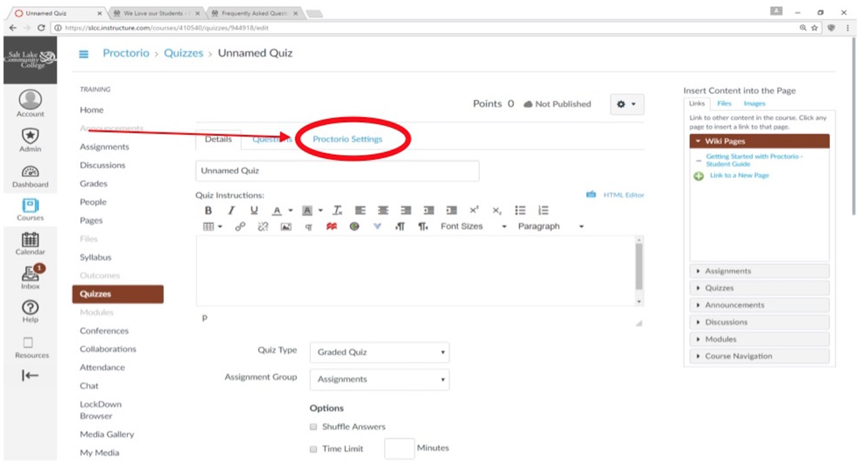Insert Getting Started with Proctorio guide link

click(754, 160)
